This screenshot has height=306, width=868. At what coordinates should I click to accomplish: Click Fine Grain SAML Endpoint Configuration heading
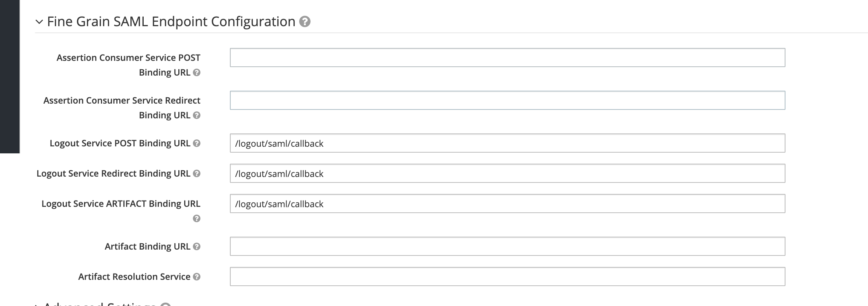(171, 22)
